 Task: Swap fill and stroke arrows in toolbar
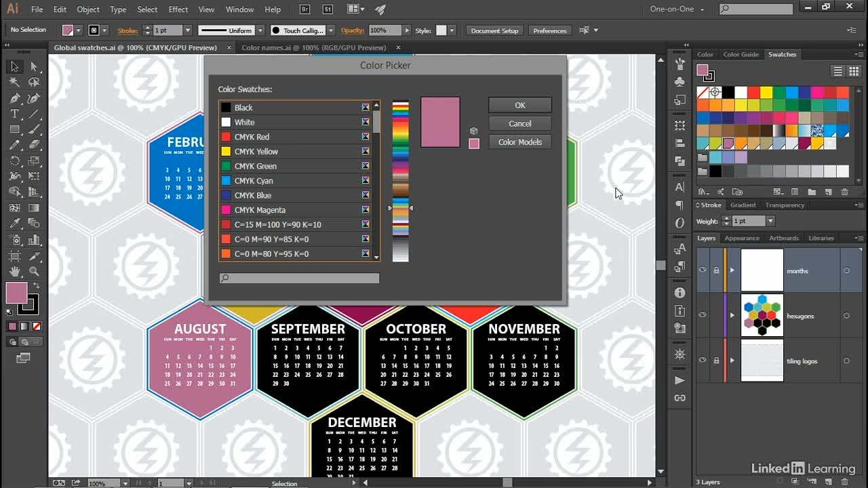point(36,286)
